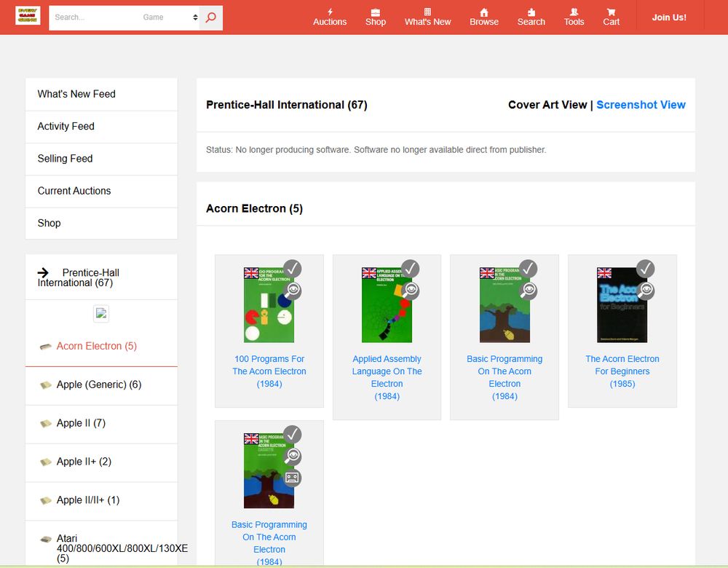
Task: Open the Game search type dropdown
Action: point(170,17)
